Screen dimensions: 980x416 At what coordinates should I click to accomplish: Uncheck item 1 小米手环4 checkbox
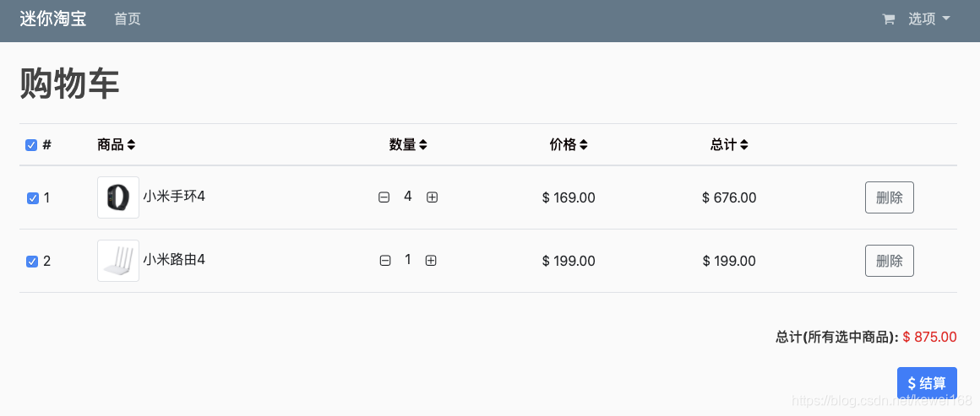pos(32,198)
